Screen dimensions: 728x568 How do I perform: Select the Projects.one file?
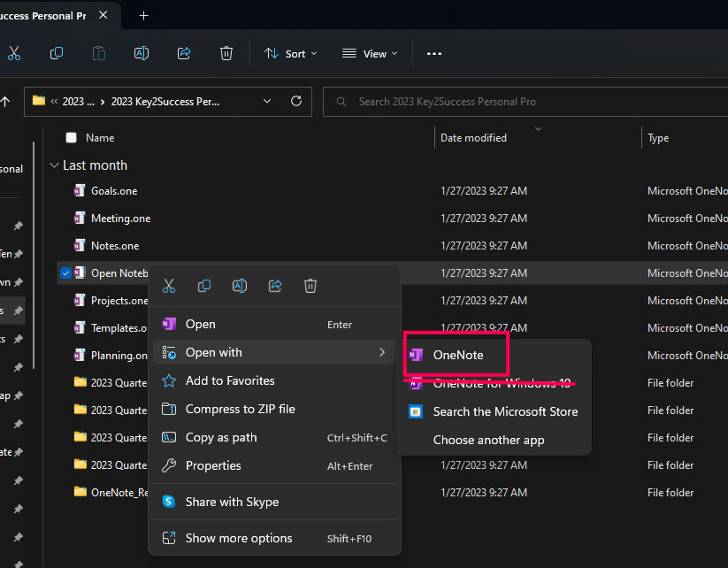coord(119,301)
